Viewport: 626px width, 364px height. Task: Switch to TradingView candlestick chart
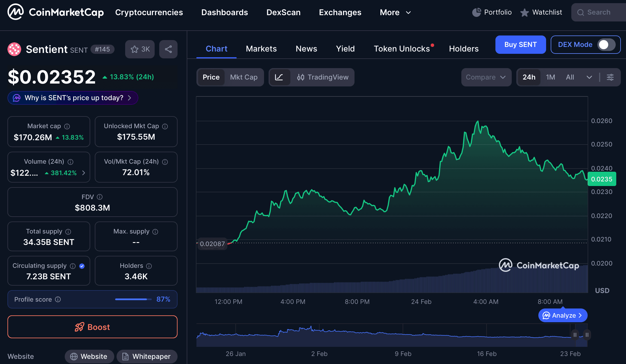(x=322, y=77)
